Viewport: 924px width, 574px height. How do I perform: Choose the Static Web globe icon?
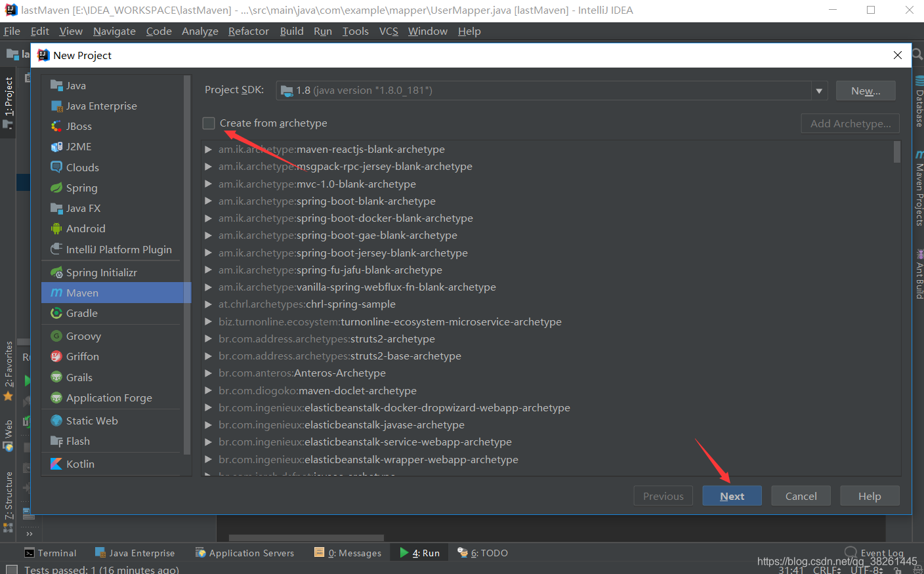56,420
